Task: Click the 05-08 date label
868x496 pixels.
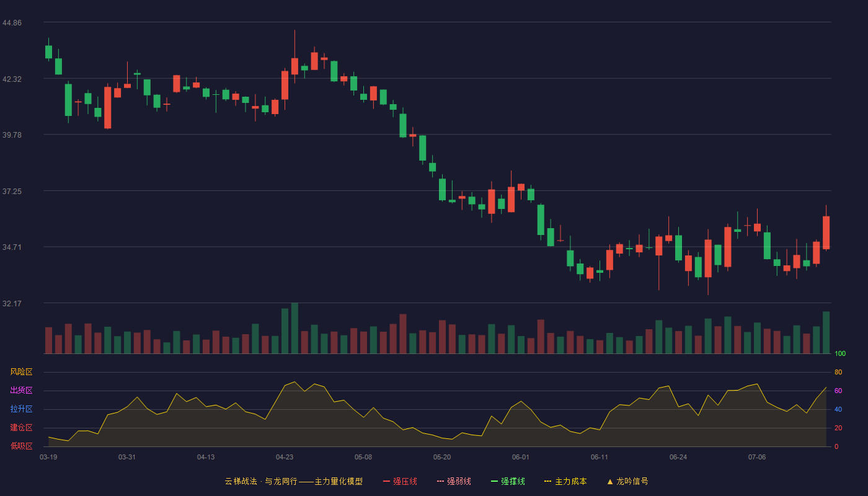Action: pos(363,457)
